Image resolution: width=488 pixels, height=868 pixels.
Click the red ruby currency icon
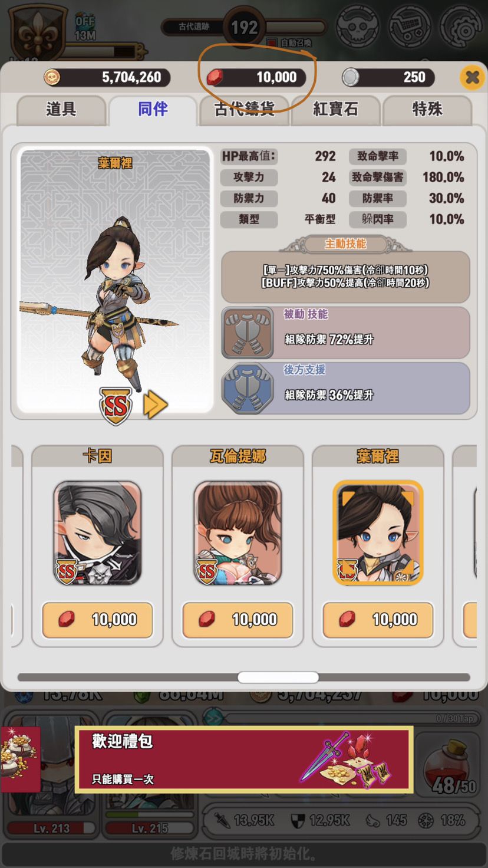pyautogui.click(x=215, y=77)
